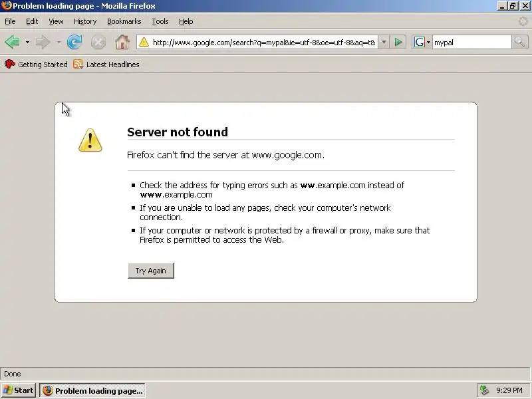Open the File menu
Image resolution: width=532 pixels, height=399 pixels.
click(10, 21)
